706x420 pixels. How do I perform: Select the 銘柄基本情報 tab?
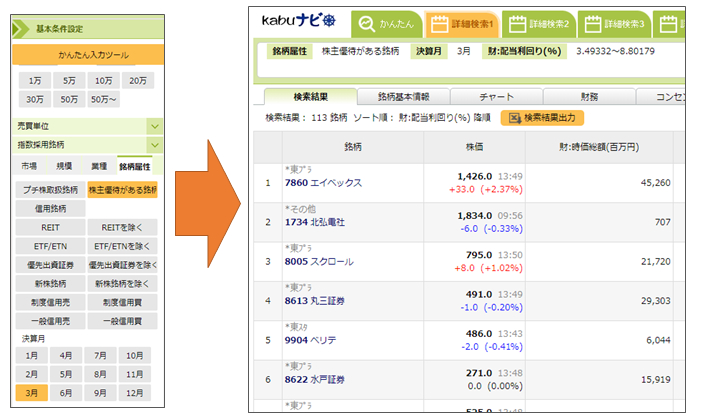click(x=403, y=96)
